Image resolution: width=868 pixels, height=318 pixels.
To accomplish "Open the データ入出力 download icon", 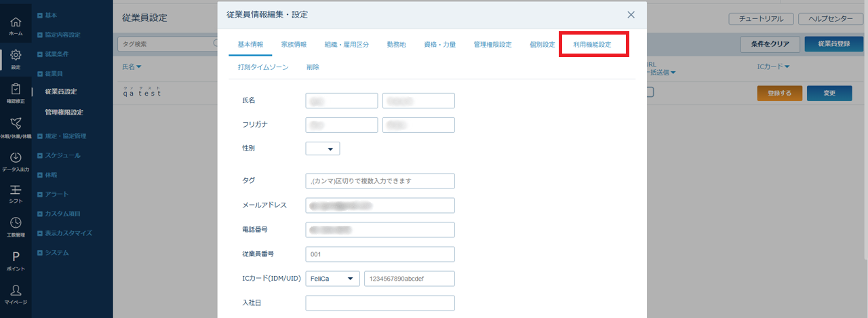I will [x=15, y=161].
